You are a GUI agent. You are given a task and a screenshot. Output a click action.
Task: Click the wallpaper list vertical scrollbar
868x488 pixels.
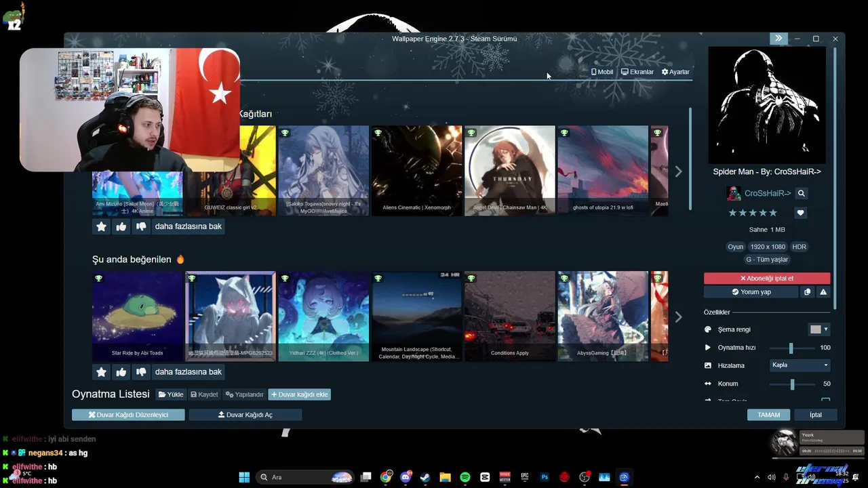690,157
